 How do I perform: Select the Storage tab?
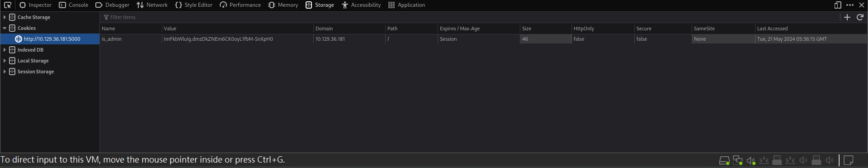tap(320, 5)
